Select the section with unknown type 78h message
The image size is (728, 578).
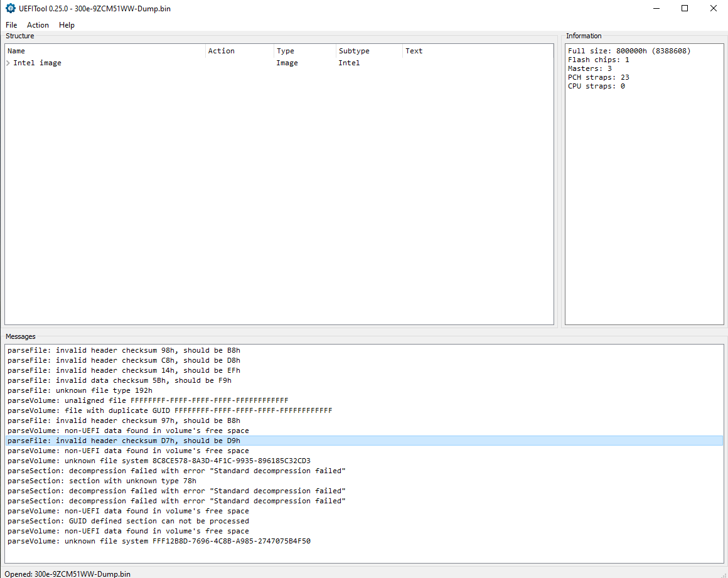coord(102,481)
